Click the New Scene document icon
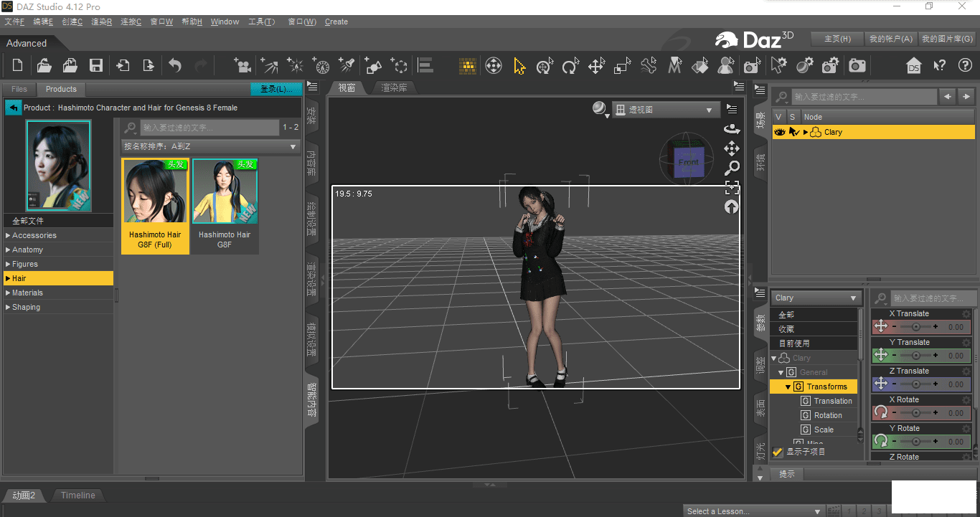This screenshot has height=517, width=980. (x=18, y=66)
